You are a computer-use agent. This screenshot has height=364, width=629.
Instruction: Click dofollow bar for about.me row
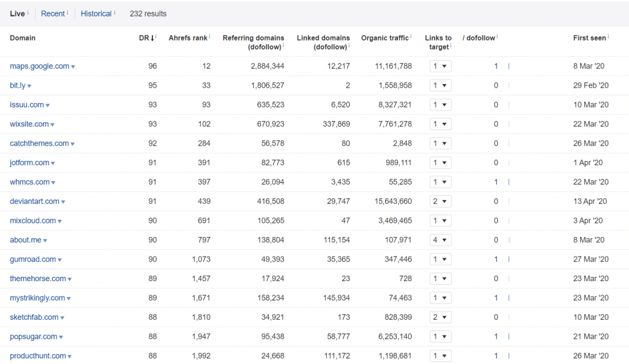click(509, 240)
